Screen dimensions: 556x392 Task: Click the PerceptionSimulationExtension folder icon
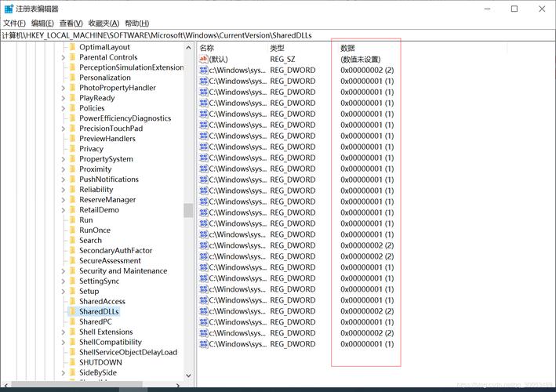[x=73, y=67]
